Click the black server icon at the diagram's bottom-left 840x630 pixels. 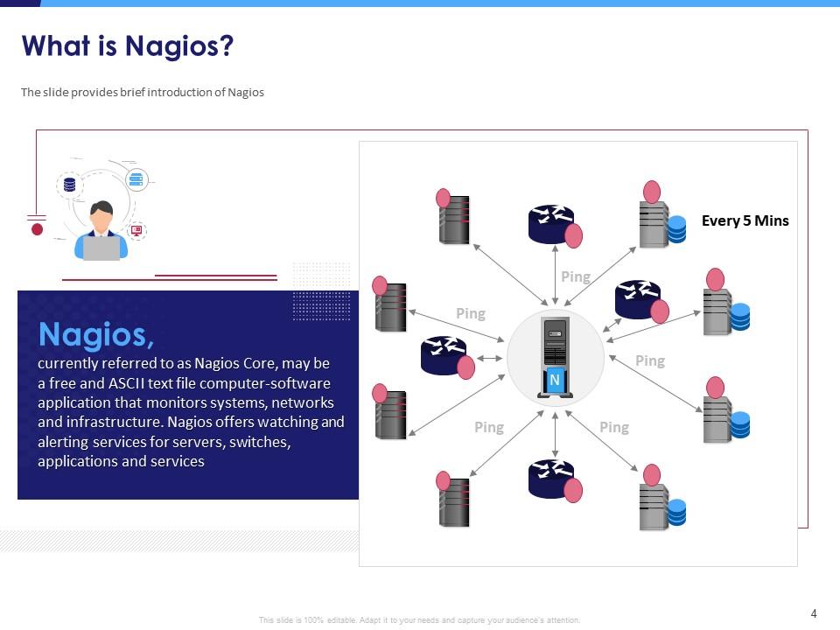(x=453, y=500)
